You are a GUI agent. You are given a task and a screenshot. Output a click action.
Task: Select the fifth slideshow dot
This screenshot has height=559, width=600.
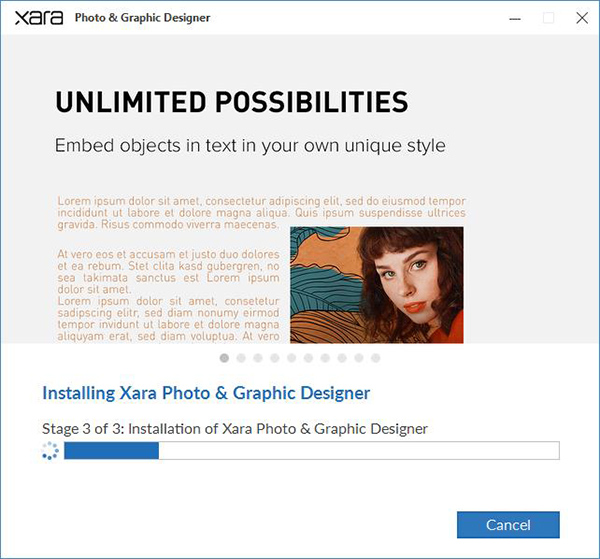click(x=292, y=358)
